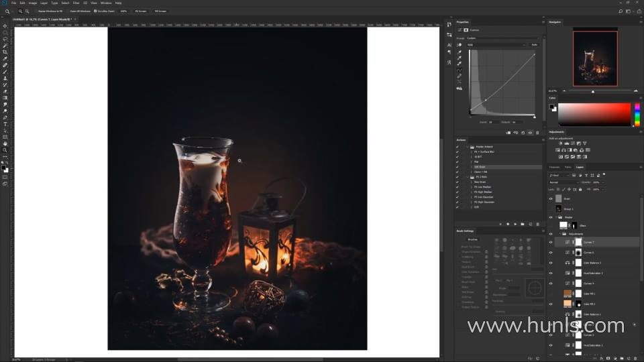Viewport: 644px width, 362px height.
Task: Collapse the Adjustments group folder
Action: (x=560, y=234)
